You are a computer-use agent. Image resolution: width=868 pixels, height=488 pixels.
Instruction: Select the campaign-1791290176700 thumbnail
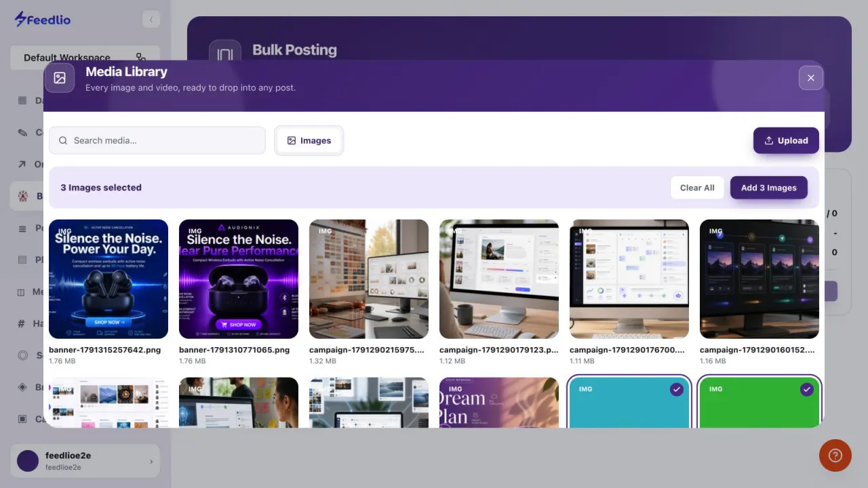point(629,279)
